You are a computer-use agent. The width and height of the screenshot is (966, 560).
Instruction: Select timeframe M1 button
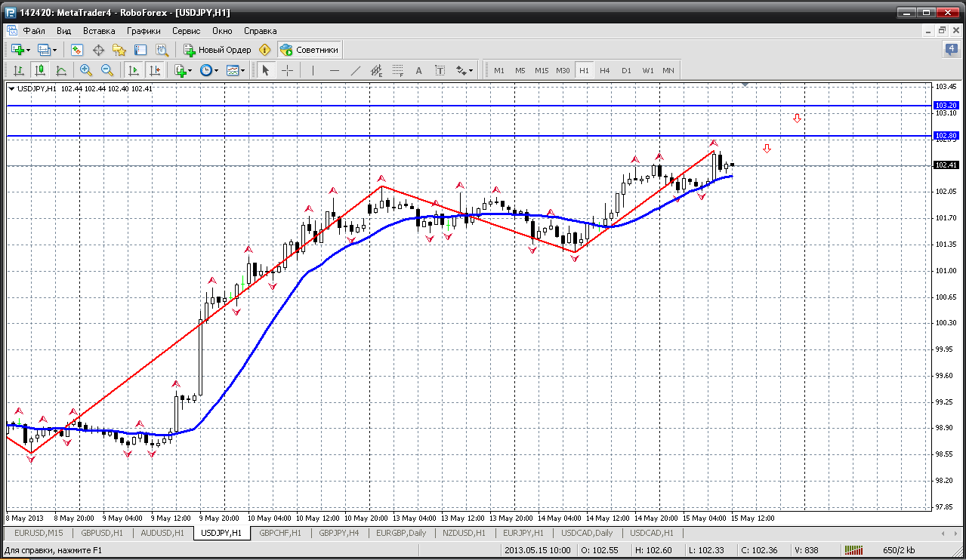click(499, 70)
